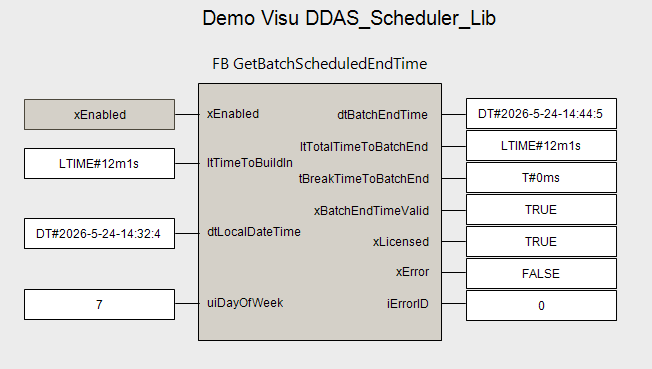Click the LTIME#12m1s input field for ltTimeToBuildIn

99,163
